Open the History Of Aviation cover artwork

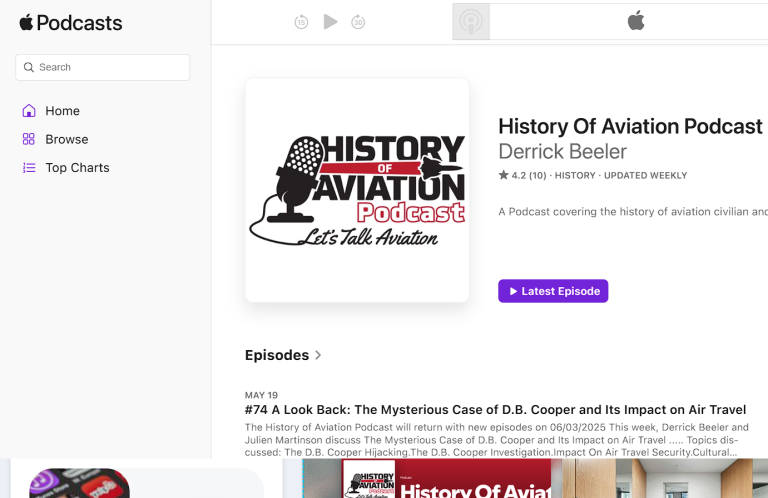[357, 190]
